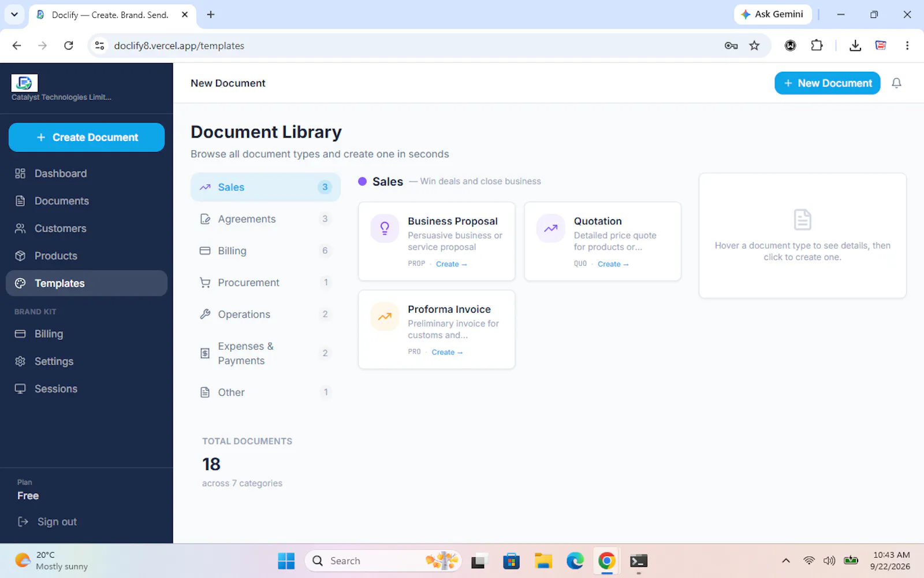Select the Operations category
This screenshot has width=924, height=578.
265,314
